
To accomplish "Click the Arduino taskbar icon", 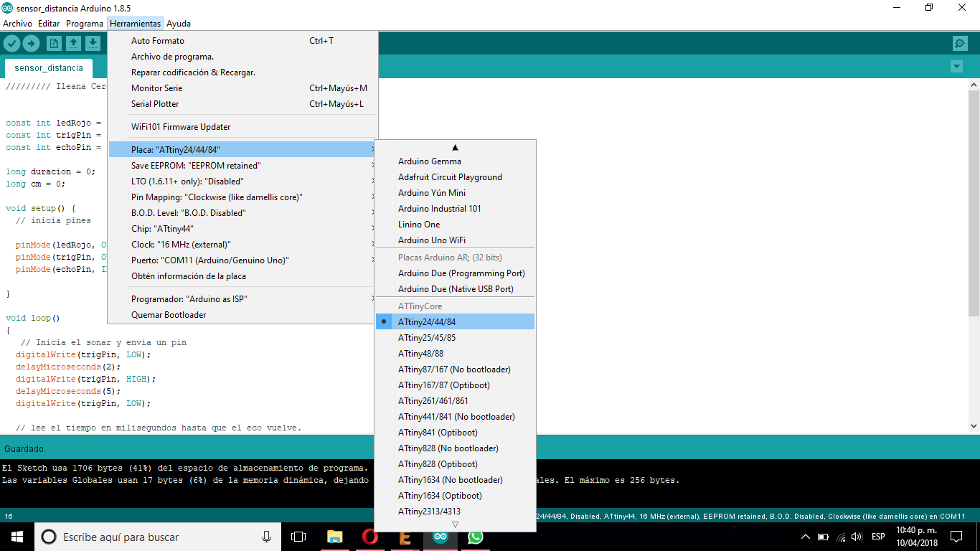I will [x=440, y=537].
